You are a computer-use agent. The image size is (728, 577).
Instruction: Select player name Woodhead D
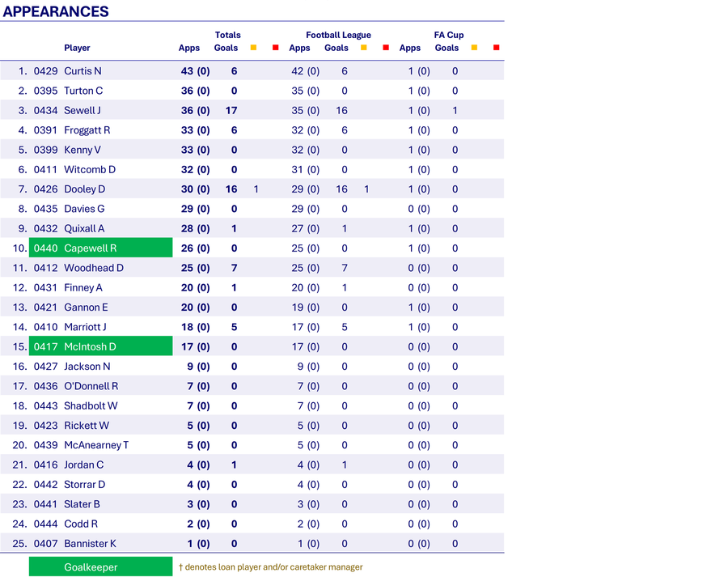94,268
